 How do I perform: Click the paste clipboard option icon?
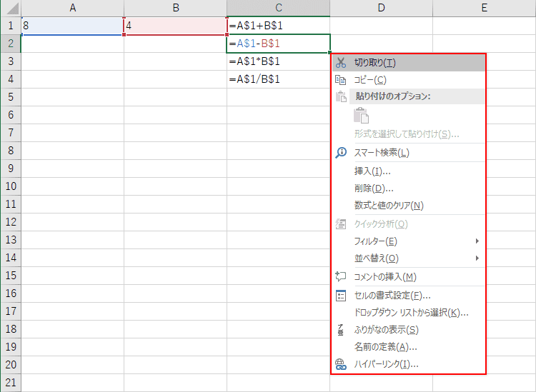click(361, 116)
